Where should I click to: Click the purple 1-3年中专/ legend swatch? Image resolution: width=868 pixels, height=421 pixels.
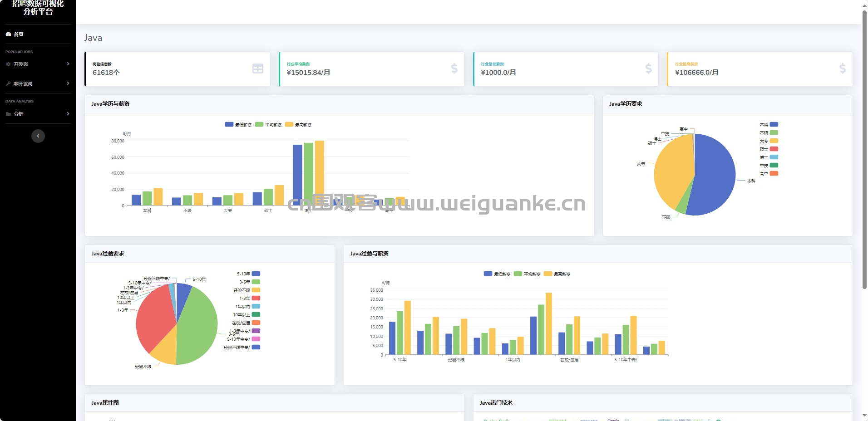[256, 331]
